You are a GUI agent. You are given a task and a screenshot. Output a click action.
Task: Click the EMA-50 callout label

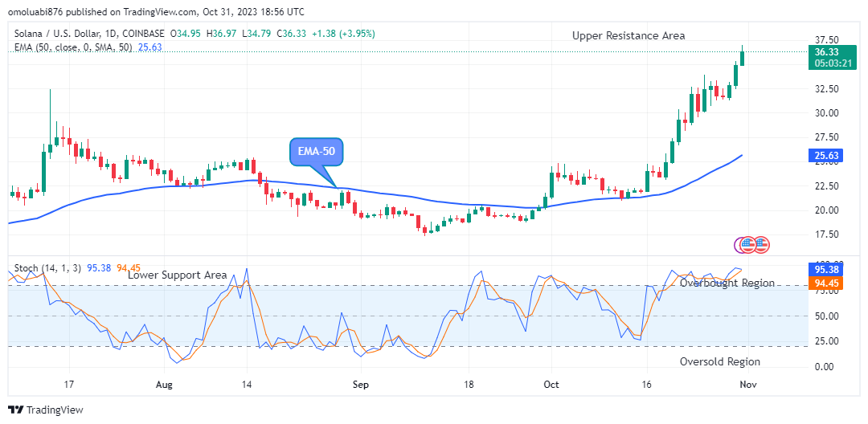pyautogui.click(x=317, y=152)
